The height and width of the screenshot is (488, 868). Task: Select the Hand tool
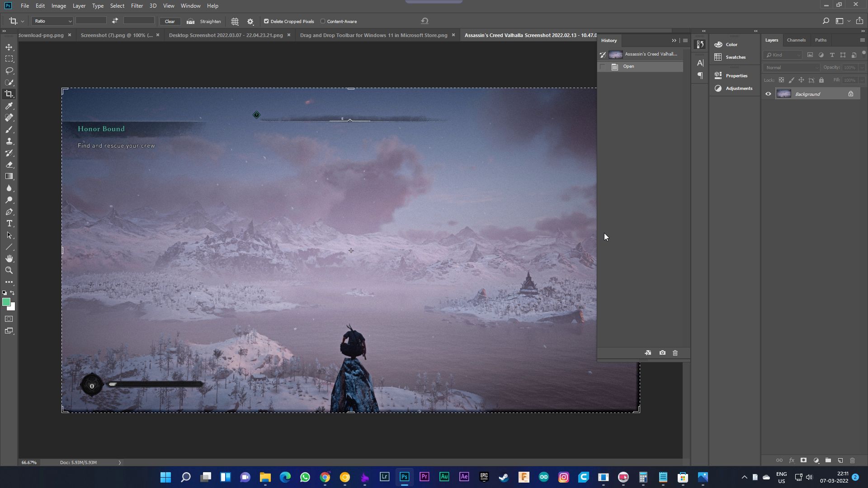pyautogui.click(x=9, y=258)
